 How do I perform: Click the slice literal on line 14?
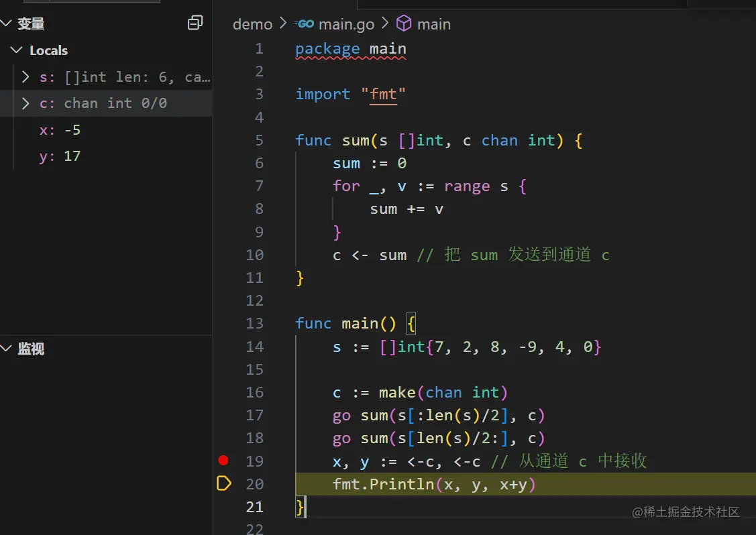tap(490, 347)
